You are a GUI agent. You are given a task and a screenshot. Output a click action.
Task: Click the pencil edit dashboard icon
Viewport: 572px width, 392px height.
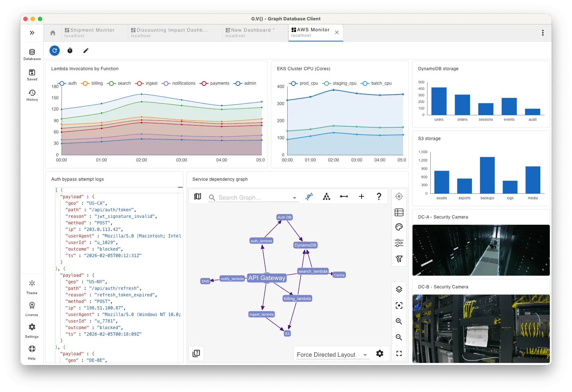[86, 51]
